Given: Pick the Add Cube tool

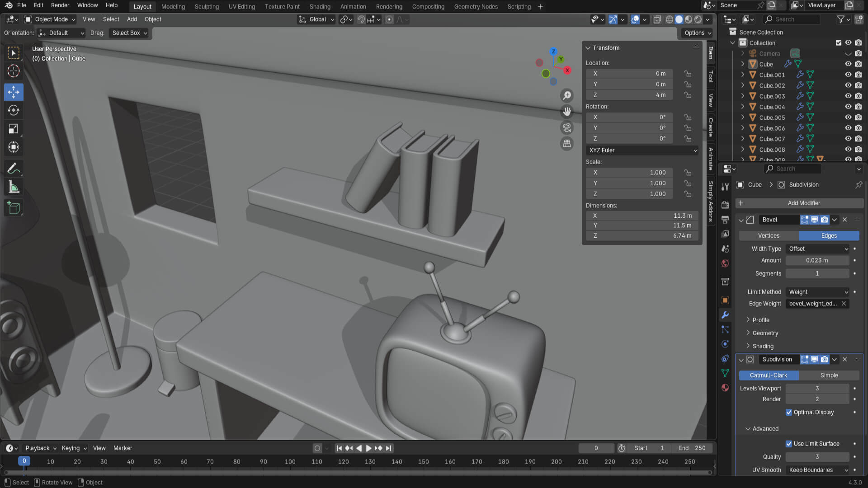Looking at the screenshot, I should tap(14, 208).
